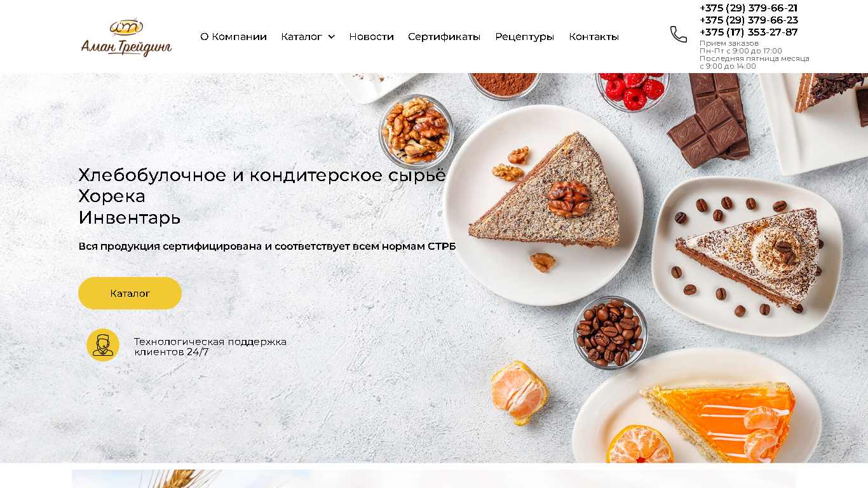This screenshot has width=868, height=488.
Task: Click the orange jelly cake image
Action: [718, 421]
